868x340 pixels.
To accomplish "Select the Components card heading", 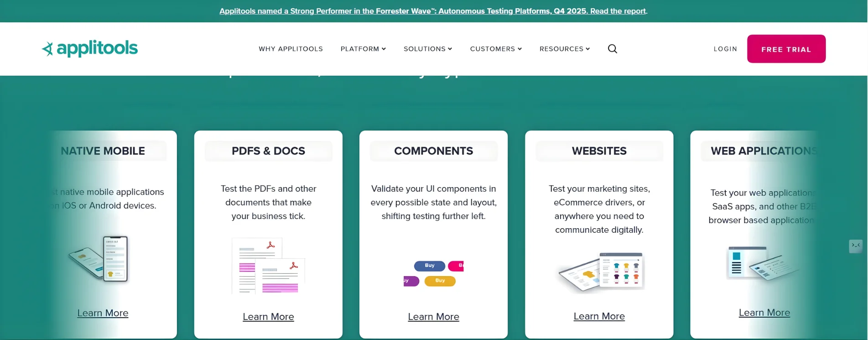I will click(433, 151).
